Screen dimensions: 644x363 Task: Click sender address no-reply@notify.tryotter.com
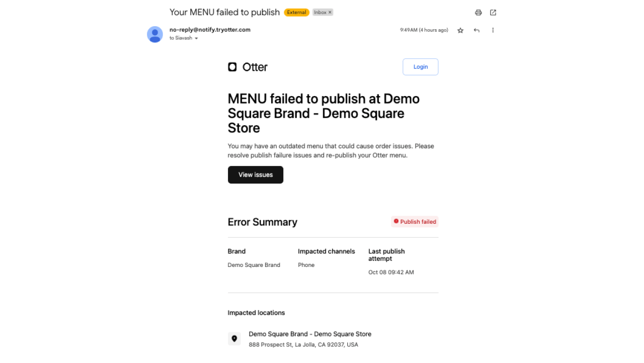pyautogui.click(x=210, y=30)
